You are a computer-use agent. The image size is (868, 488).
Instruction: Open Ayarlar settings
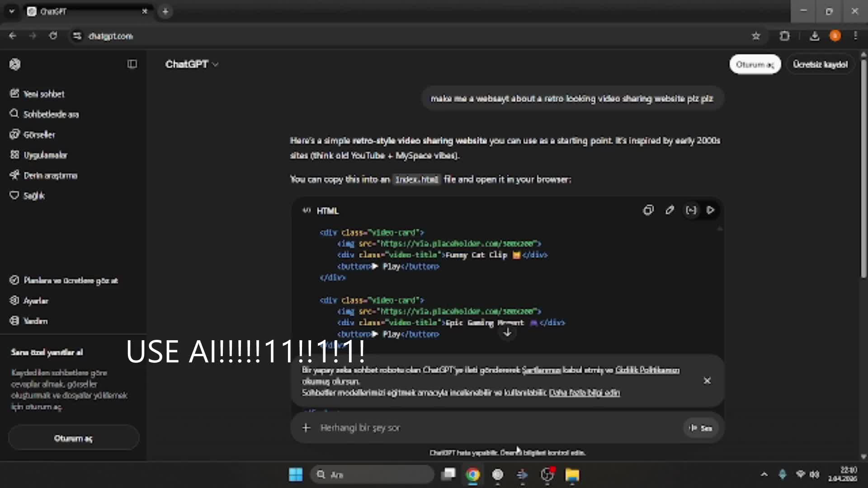tap(35, 301)
